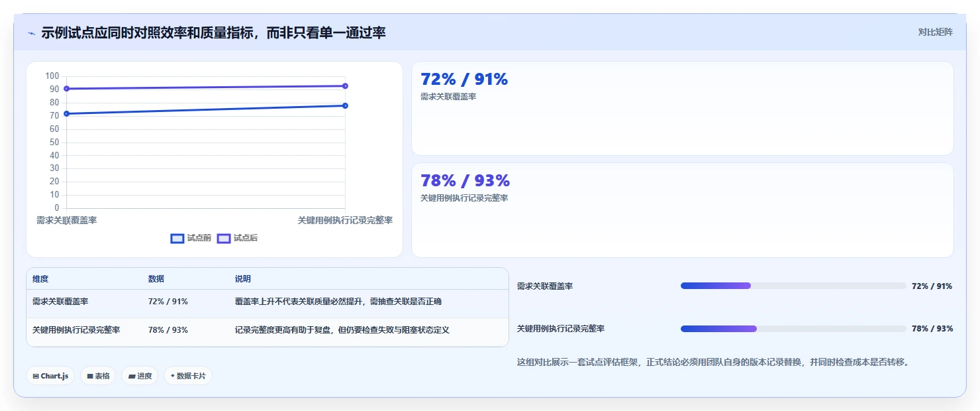The image size is (980, 411).
Task: Click the 维度 table column header
Action: (40, 279)
